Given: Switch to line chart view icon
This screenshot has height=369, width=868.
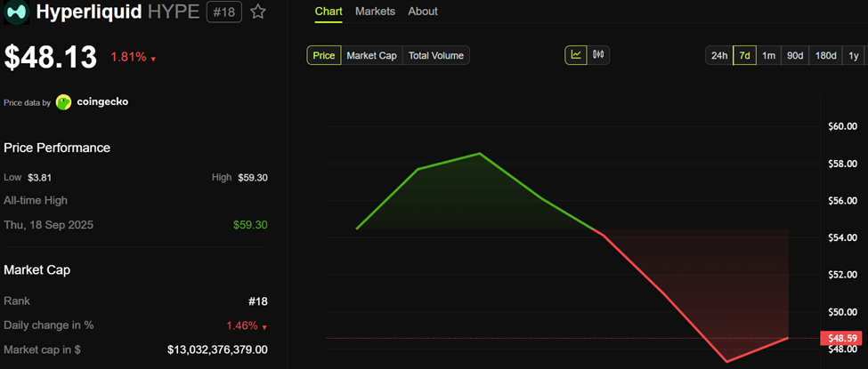Looking at the screenshot, I should point(576,55).
